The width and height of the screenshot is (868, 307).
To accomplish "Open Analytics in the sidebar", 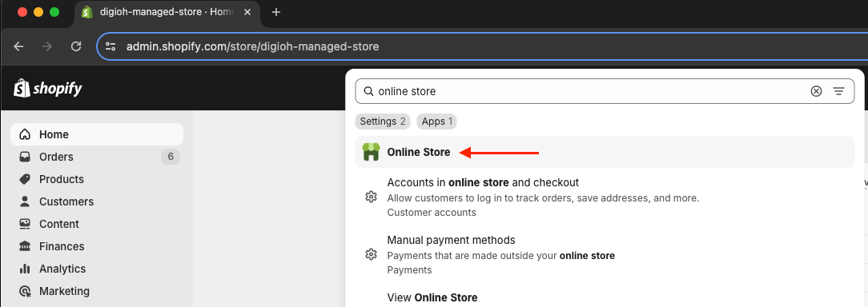I will 97,269.
